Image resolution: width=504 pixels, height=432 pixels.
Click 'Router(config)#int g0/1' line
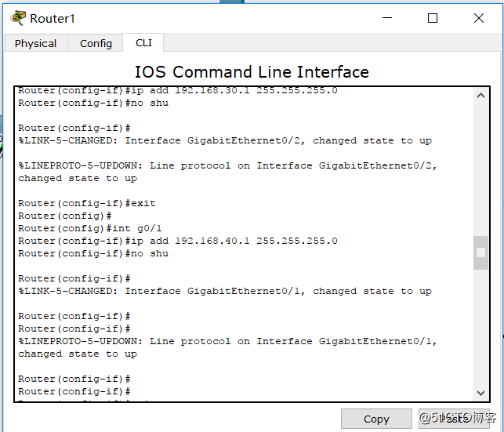point(90,228)
